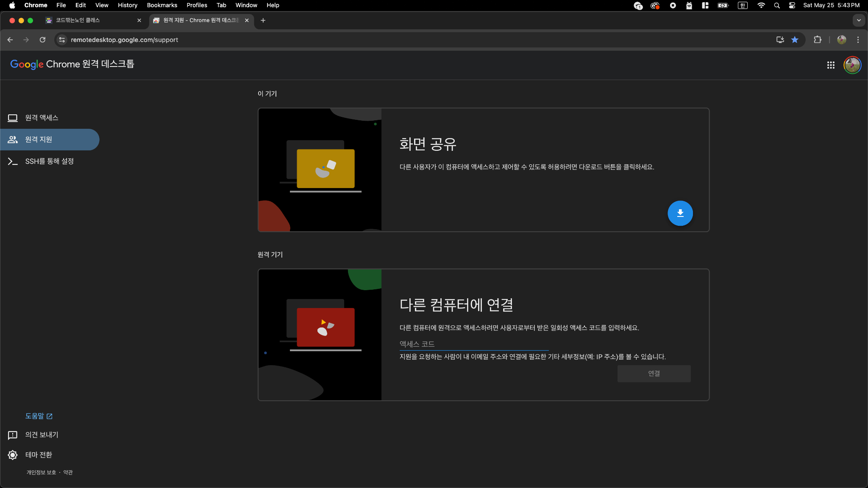868x488 pixels.
Task: Select 원격 지원 in the sidebar
Action: (x=39, y=139)
